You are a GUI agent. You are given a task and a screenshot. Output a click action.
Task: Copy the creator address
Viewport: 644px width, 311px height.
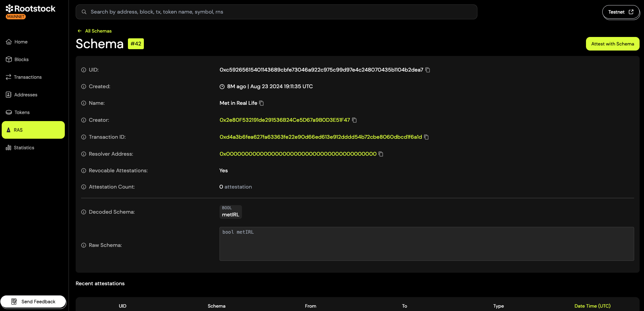pyautogui.click(x=355, y=120)
